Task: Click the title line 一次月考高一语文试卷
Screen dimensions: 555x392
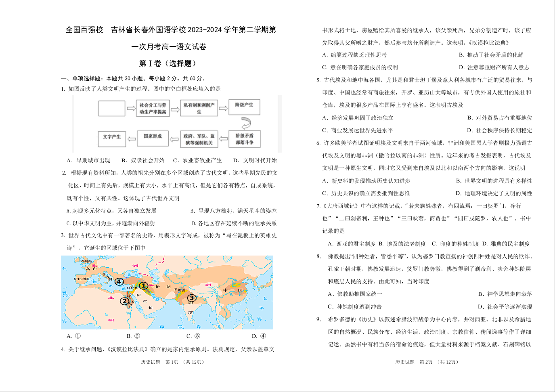Action: point(169,47)
